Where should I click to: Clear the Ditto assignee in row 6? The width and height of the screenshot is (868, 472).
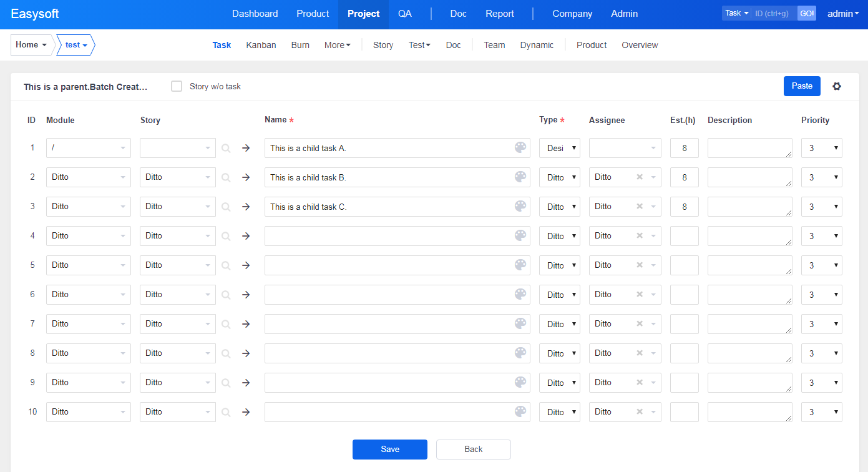point(639,294)
